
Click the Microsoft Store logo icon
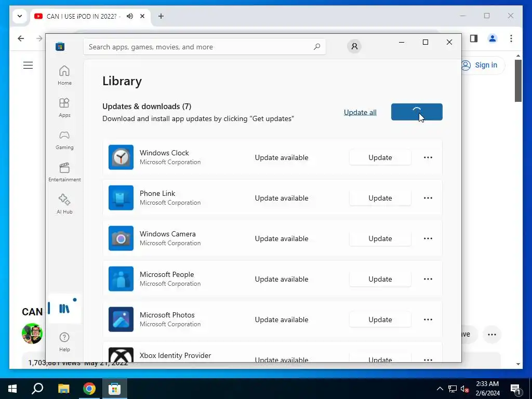60,46
